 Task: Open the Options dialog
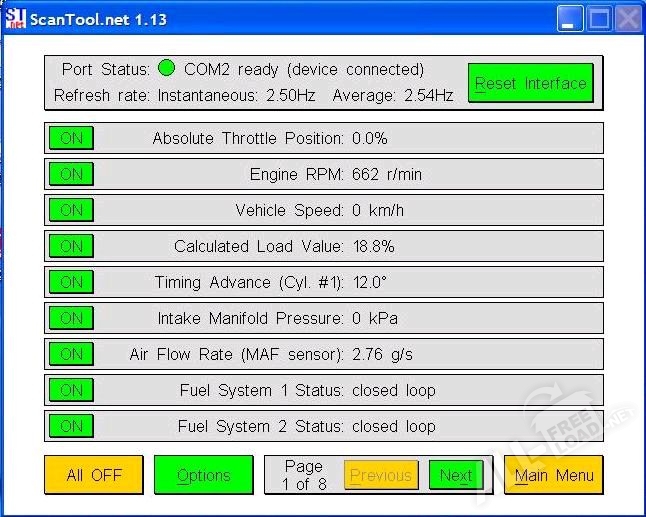[203, 475]
